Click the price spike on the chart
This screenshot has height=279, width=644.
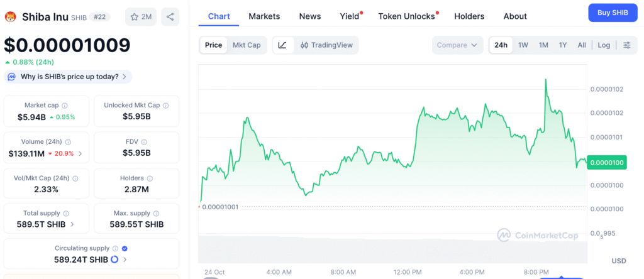[545, 80]
